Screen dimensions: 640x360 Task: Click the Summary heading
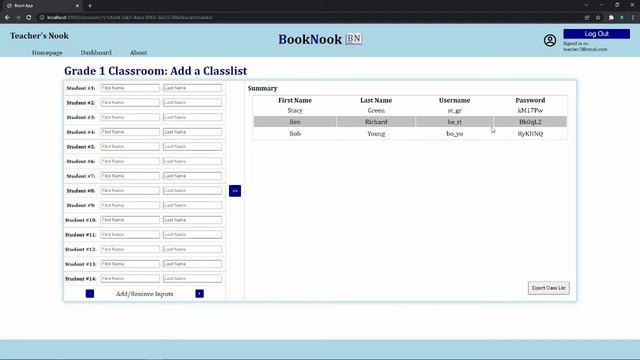262,89
